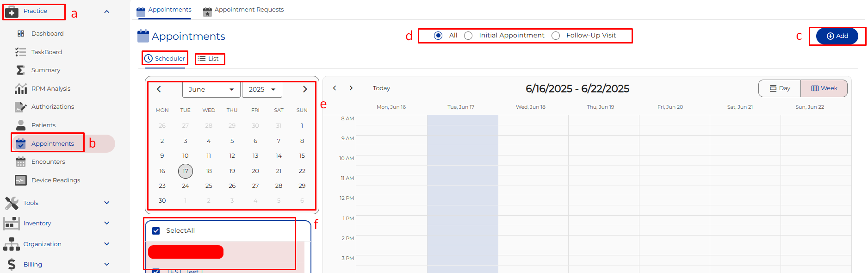Click the Billing dollar icon
This screenshot has height=273, width=868.
(12, 265)
